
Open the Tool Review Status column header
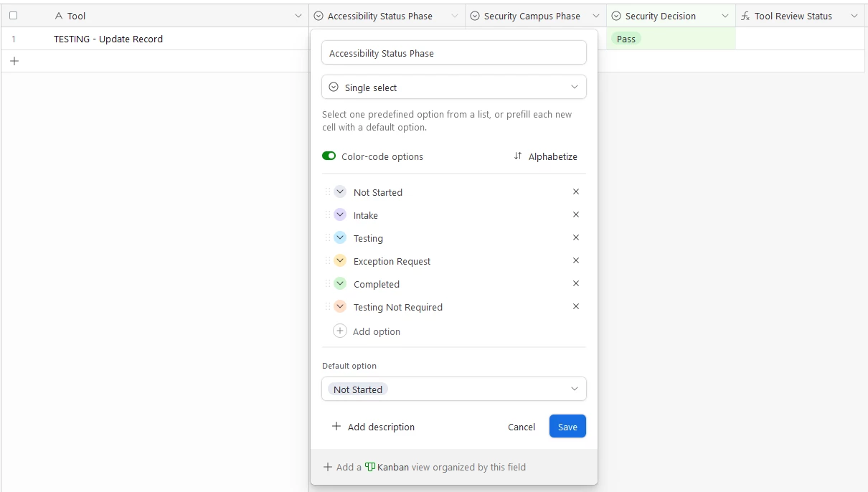click(793, 16)
